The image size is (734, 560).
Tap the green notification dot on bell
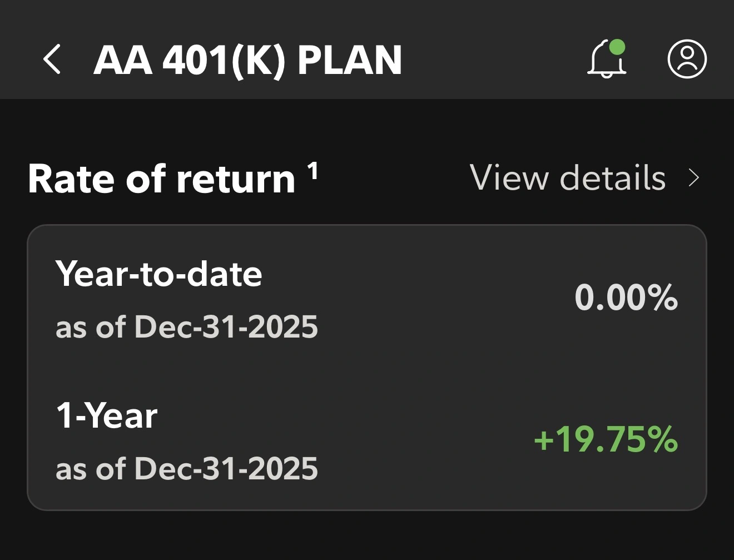coord(617,47)
